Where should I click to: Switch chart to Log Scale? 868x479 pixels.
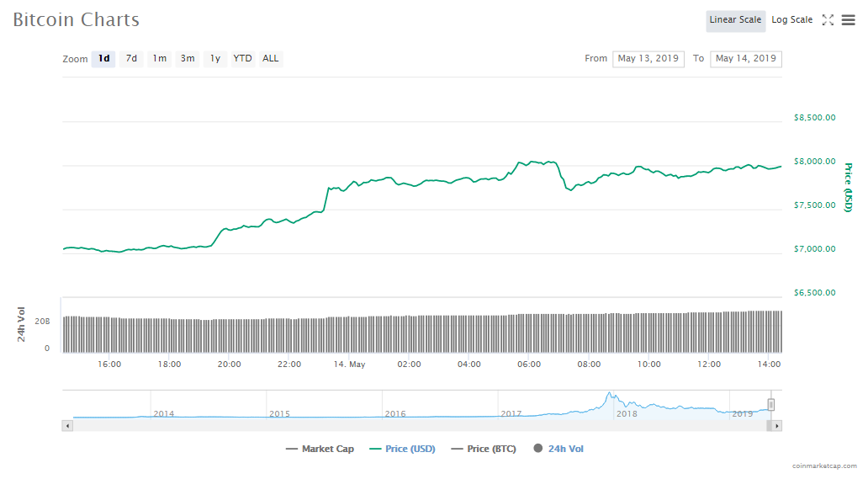point(791,20)
